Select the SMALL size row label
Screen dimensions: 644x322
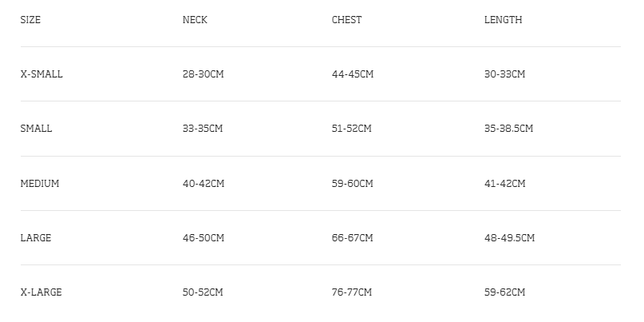[36, 129]
